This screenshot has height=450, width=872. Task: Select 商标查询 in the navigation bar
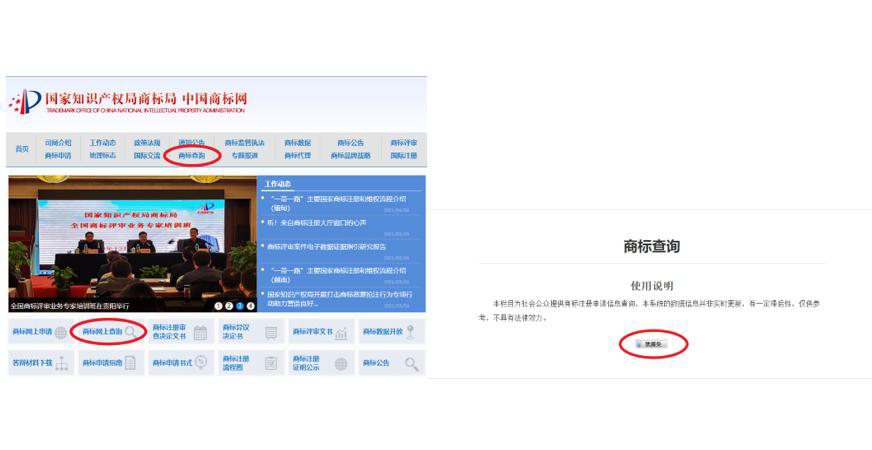coord(191,156)
